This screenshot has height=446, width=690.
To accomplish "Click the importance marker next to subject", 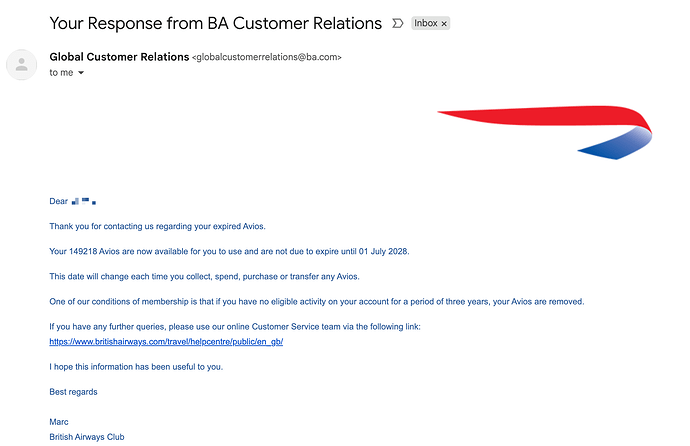I will [398, 23].
